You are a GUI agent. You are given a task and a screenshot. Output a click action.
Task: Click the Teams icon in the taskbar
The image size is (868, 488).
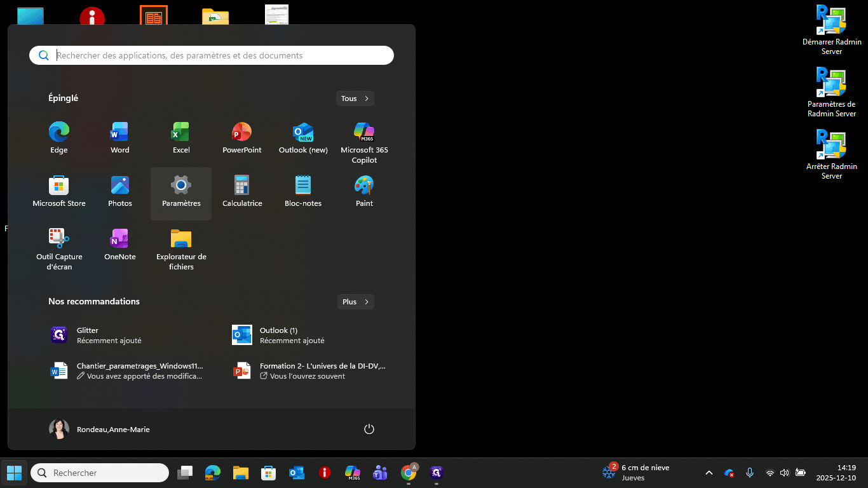[x=381, y=473]
